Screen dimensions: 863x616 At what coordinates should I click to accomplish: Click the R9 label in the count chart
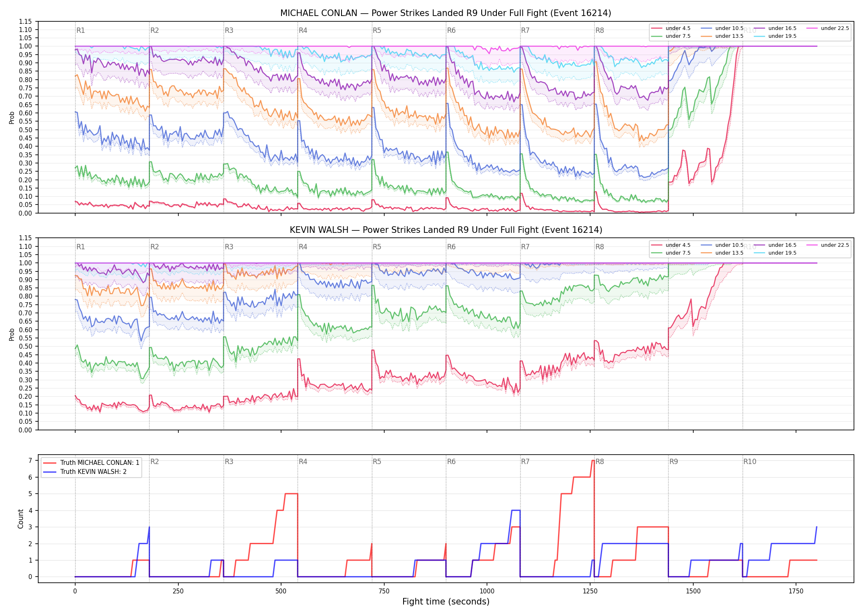(x=674, y=462)
